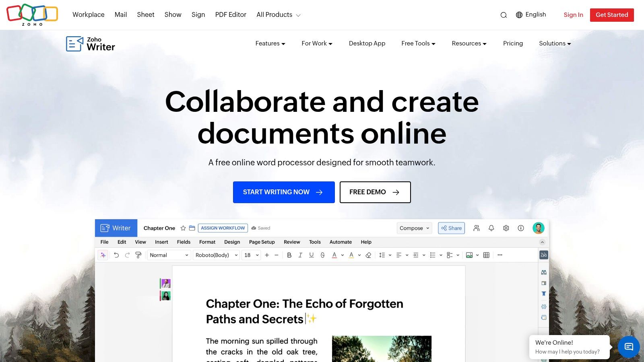Open the globe English language selector

[531, 14]
